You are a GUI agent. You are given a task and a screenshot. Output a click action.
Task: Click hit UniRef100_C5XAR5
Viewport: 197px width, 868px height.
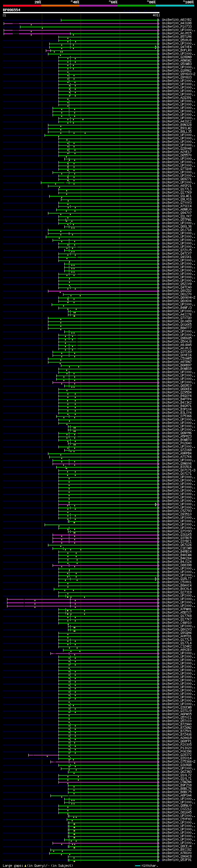tap(176, 358)
